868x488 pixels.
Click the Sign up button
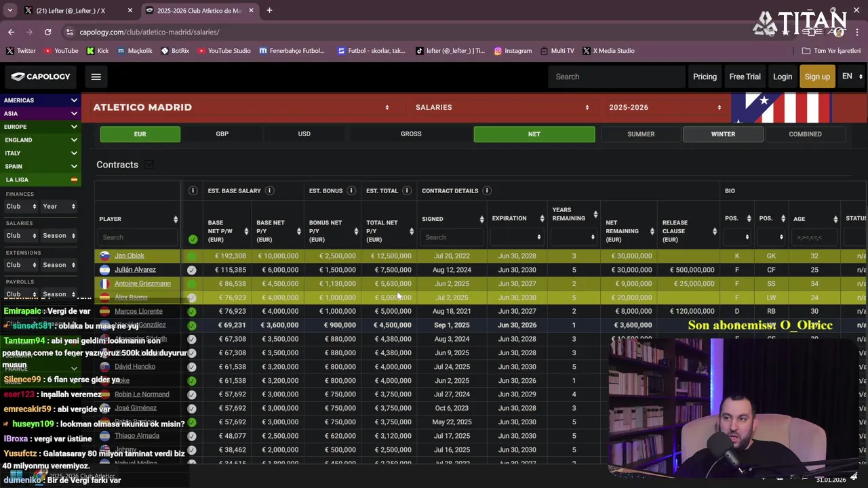click(x=817, y=77)
